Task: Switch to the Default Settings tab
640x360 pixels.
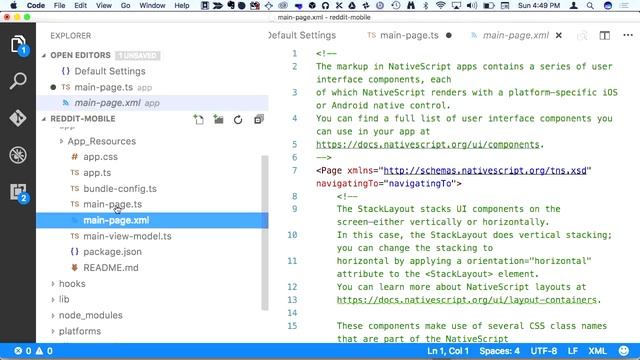Action: [x=302, y=36]
